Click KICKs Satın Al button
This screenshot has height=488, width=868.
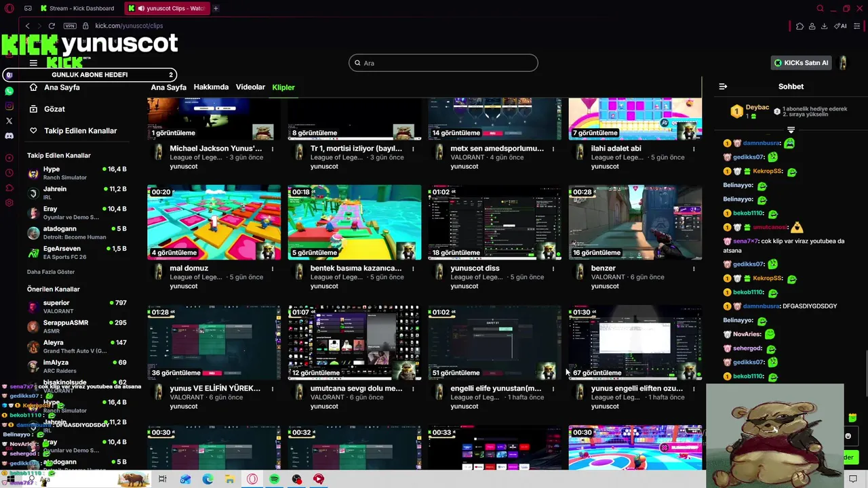point(802,63)
